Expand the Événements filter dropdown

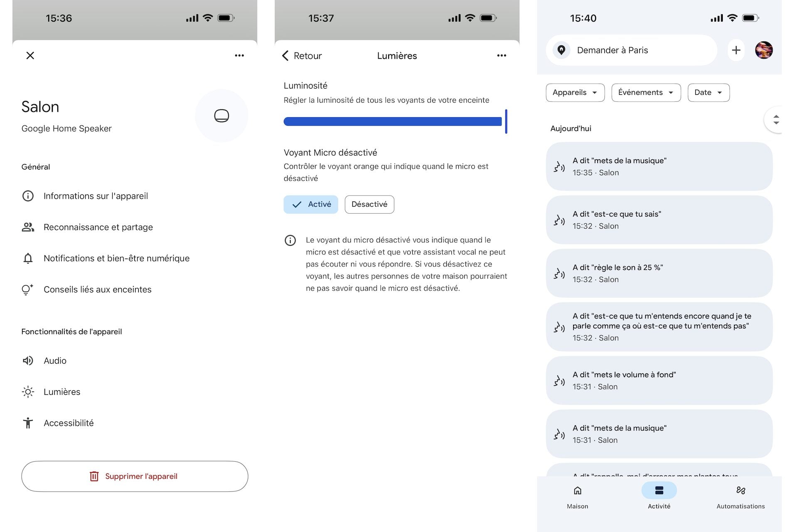(646, 92)
